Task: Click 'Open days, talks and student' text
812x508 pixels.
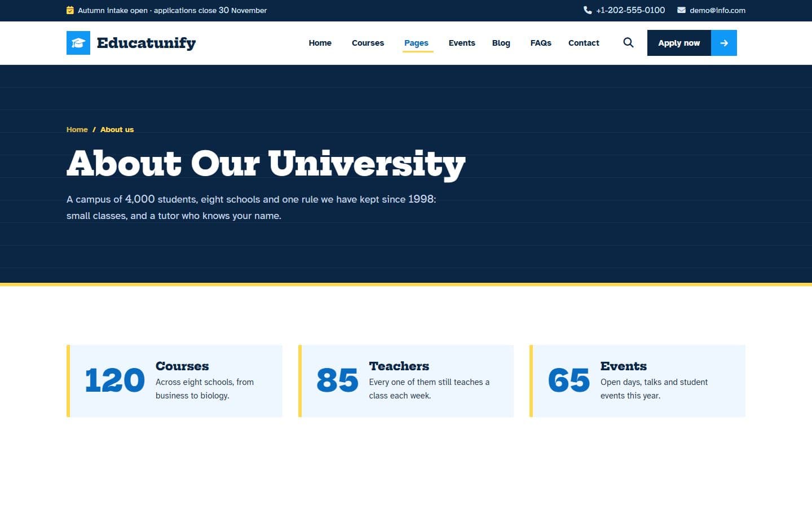Action: point(654,389)
